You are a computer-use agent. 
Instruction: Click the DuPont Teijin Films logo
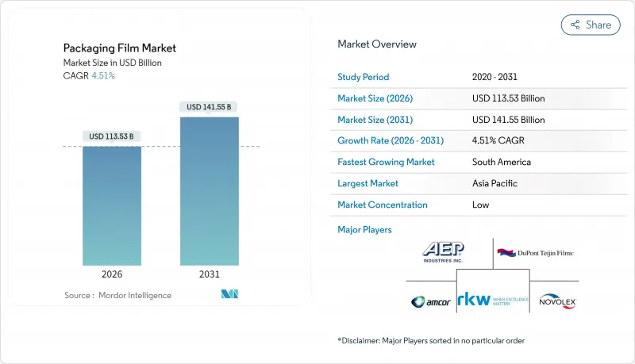tap(534, 253)
